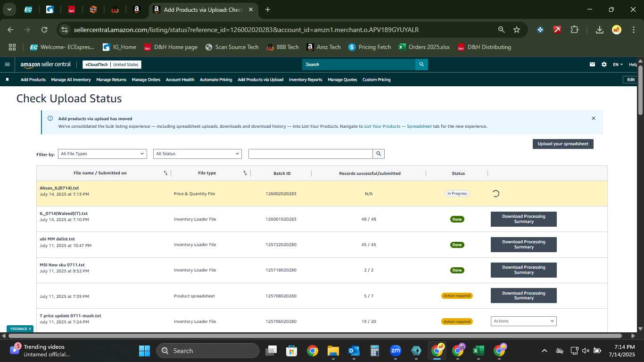This screenshot has height=362, width=644.
Task: Bookmark this page with the star icon
Action: click(517, 30)
